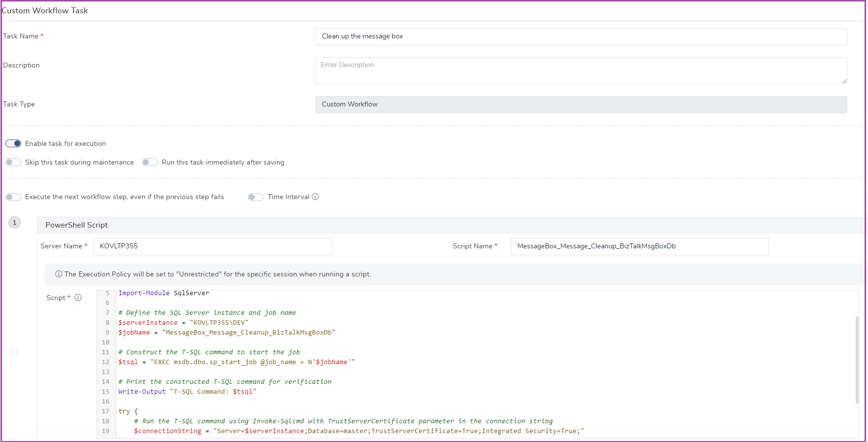Enable the Time Interval switch

click(256, 197)
